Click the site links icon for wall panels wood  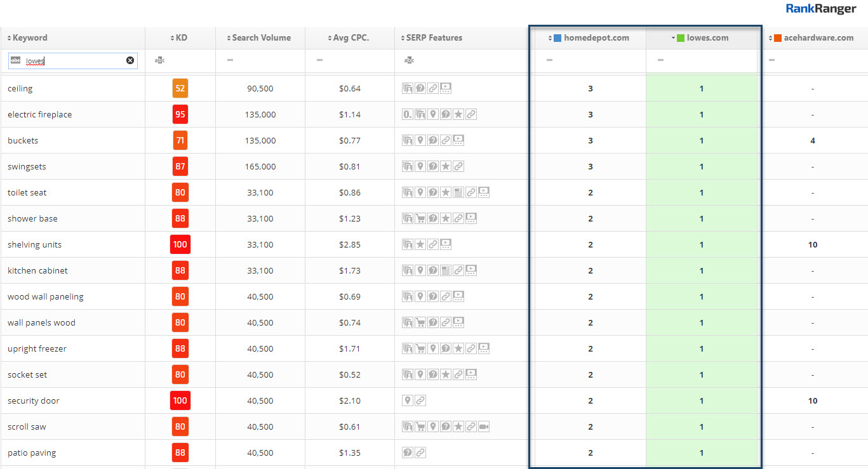tap(446, 322)
